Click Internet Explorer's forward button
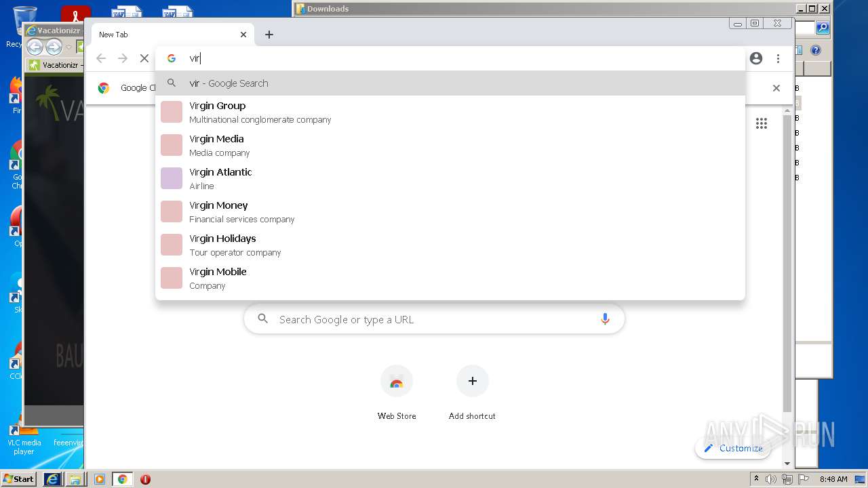The height and width of the screenshot is (488, 868). click(x=54, y=47)
